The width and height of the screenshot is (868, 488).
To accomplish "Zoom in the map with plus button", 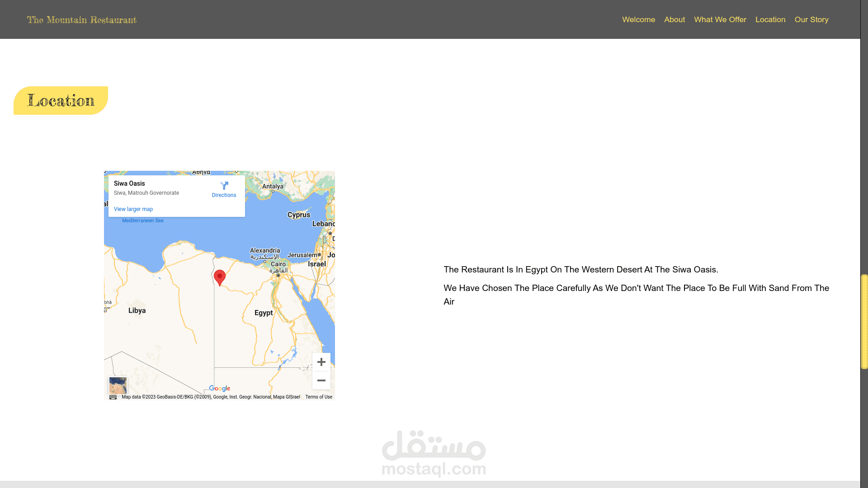I will 321,362.
